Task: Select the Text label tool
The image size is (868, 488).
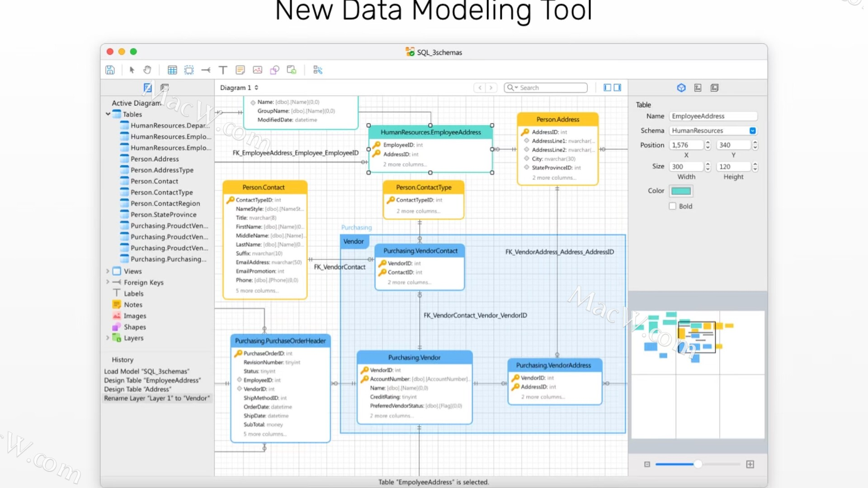Action: 223,70
